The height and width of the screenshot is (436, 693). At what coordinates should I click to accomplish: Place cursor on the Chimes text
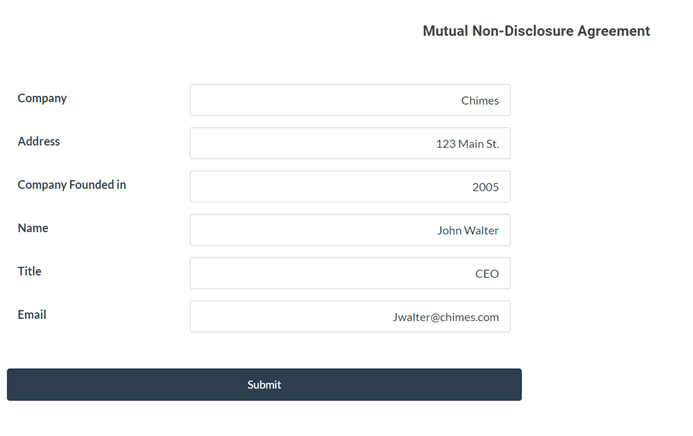[480, 101]
